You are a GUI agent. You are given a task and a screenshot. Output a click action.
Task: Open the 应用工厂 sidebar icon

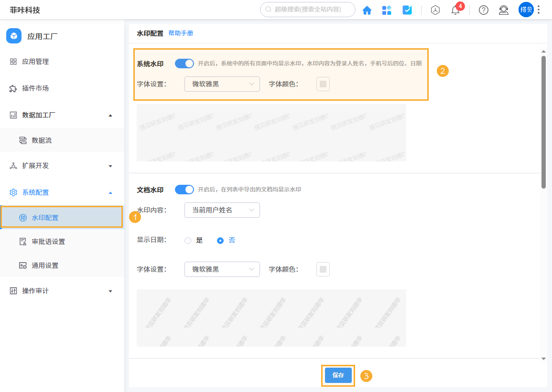tap(14, 35)
